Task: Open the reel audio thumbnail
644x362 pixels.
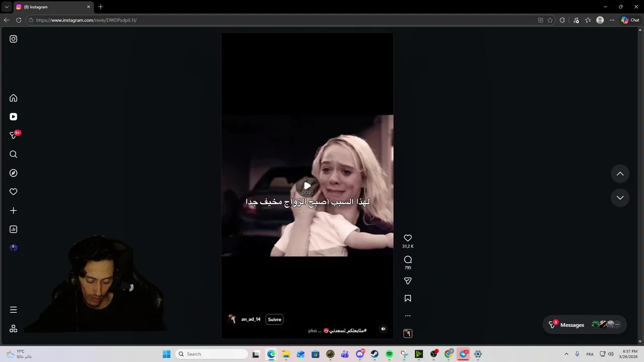Action: click(x=408, y=333)
